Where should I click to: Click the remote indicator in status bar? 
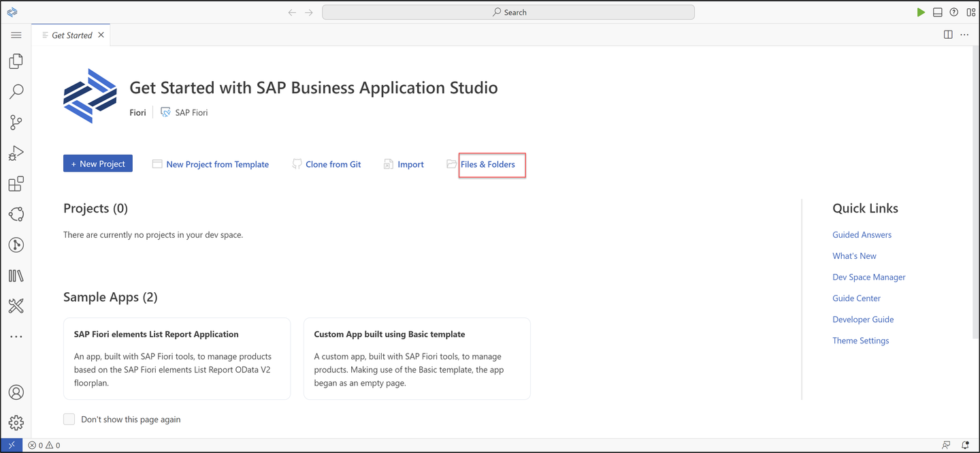(x=12, y=446)
